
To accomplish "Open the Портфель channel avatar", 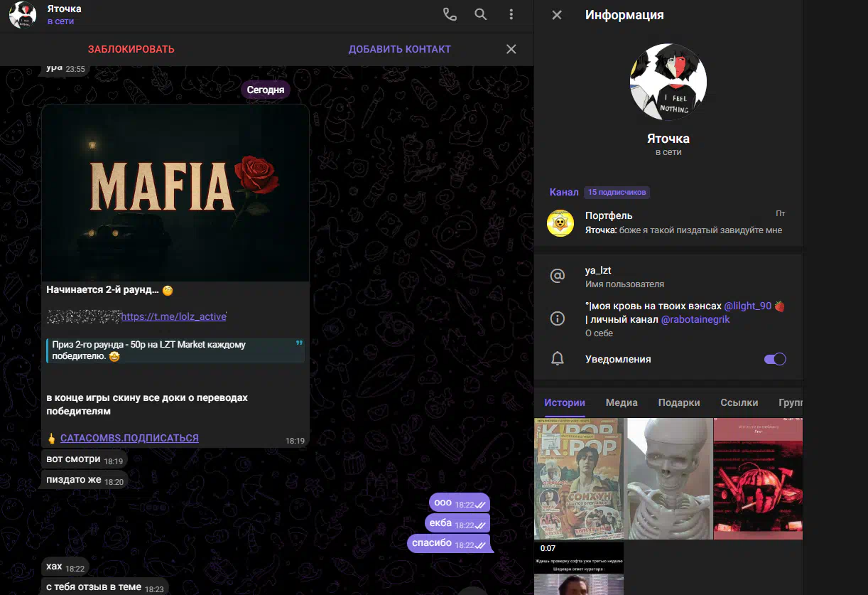I will pyautogui.click(x=560, y=223).
